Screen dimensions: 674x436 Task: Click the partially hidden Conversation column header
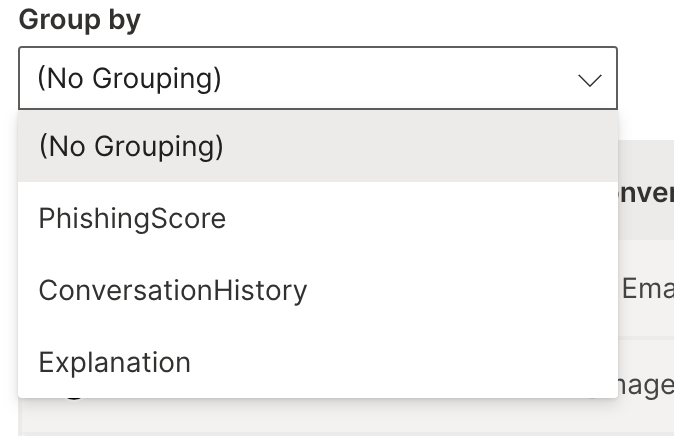point(646,192)
